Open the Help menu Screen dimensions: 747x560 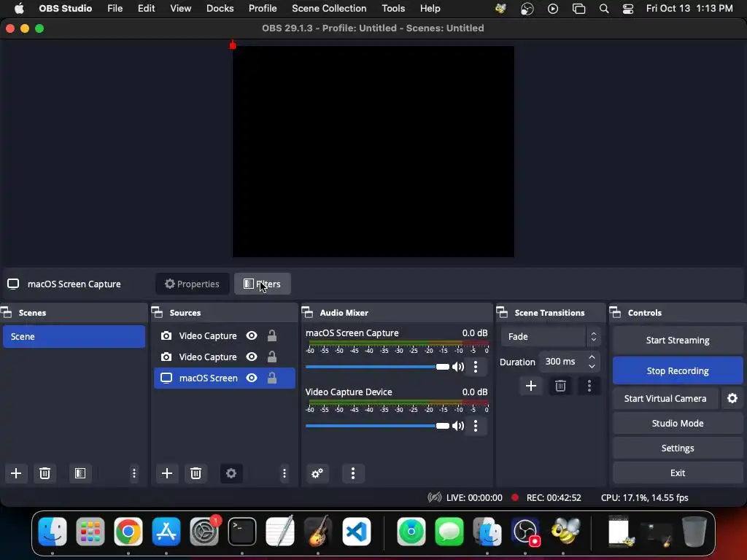pos(430,9)
